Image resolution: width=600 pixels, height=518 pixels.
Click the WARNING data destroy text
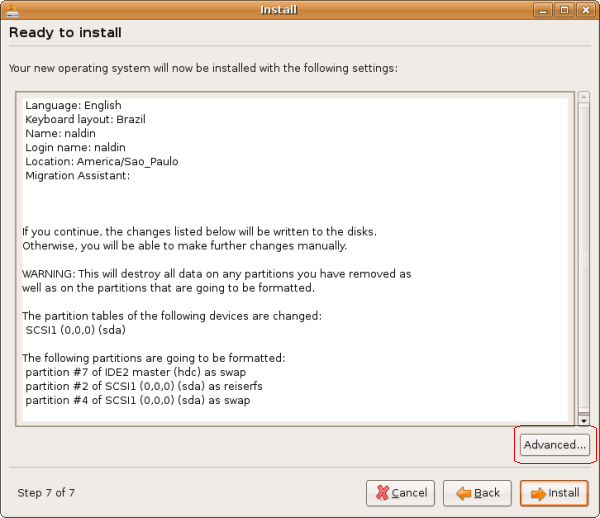217,281
